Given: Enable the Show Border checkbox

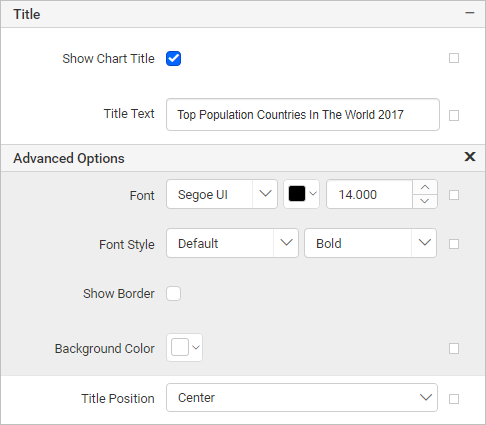Looking at the screenshot, I should 173,293.
